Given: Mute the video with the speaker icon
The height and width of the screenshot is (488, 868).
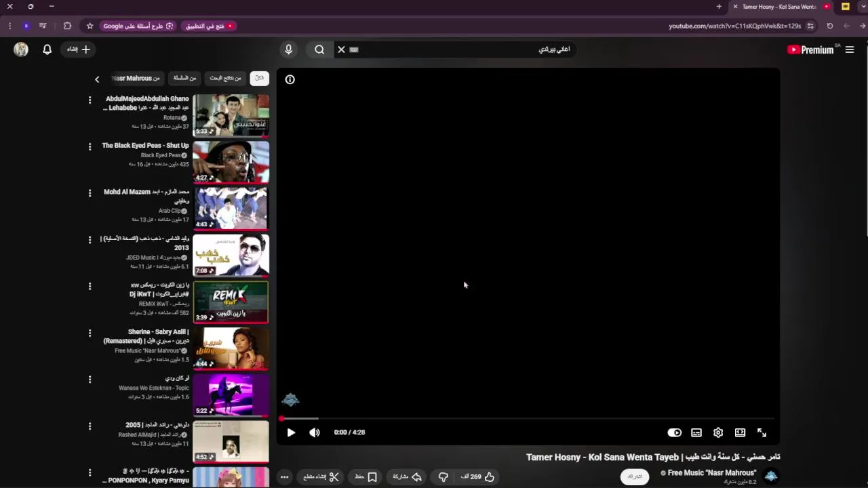Looking at the screenshot, I should (x=315, y=432).
